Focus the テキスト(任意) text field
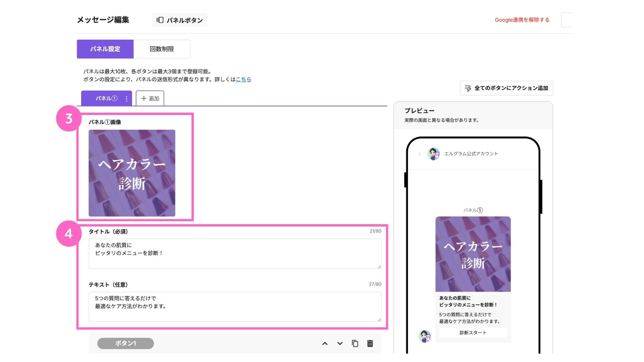The height and width of the screenshot is (362, 644). (x=235, y=307)
